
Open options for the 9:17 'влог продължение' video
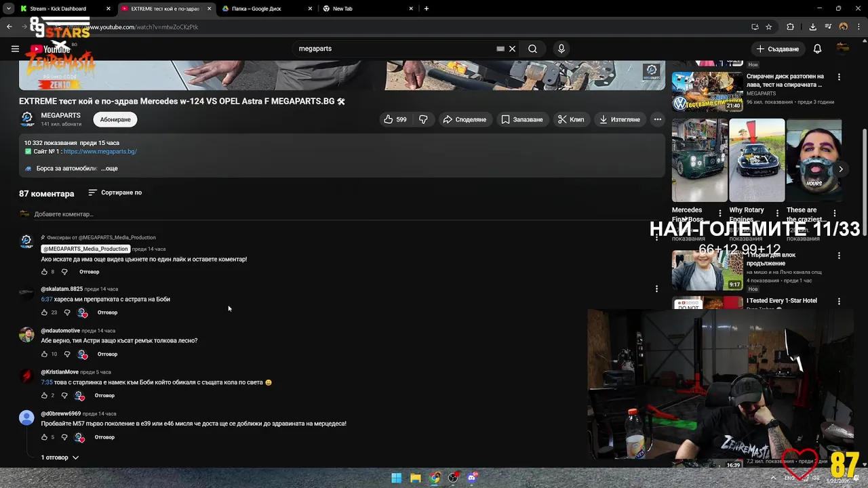point(839,256)
